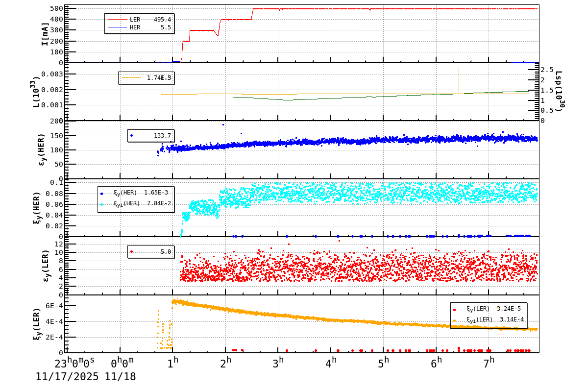Click the blue εy(HER) legend dot marker

click(x=131, y=134)
